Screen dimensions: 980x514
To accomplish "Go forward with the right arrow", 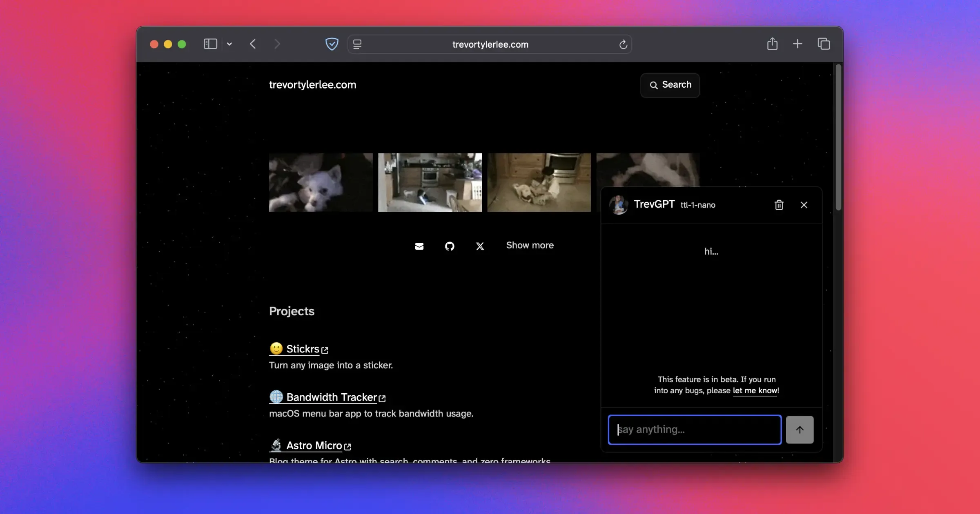I will [x=277, y=44].
